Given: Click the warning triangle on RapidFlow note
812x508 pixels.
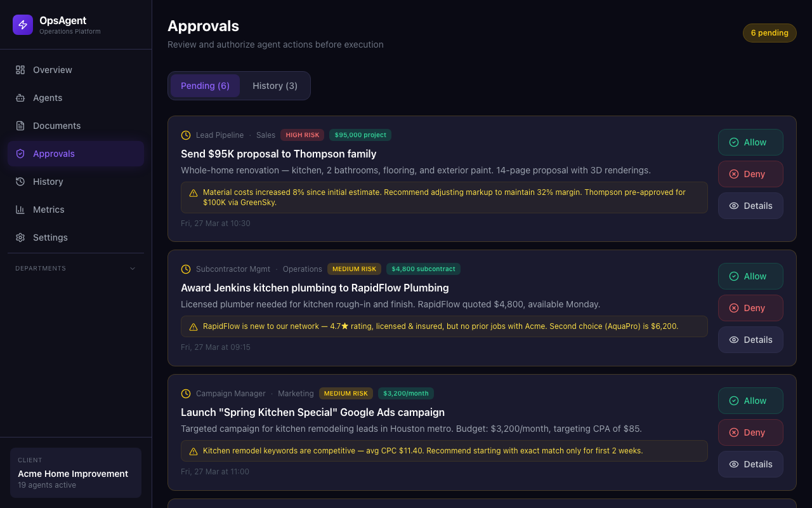Looking at the screenshot, I should [x=193, y=326].
